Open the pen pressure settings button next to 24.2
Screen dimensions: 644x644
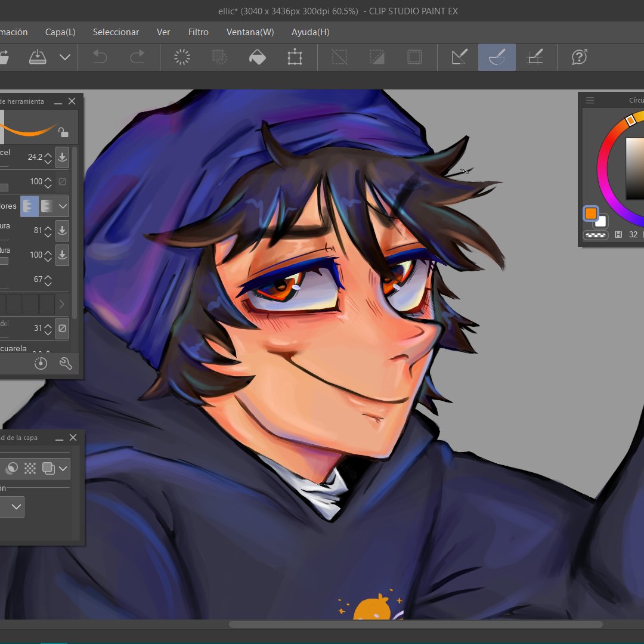click(63, 157)
